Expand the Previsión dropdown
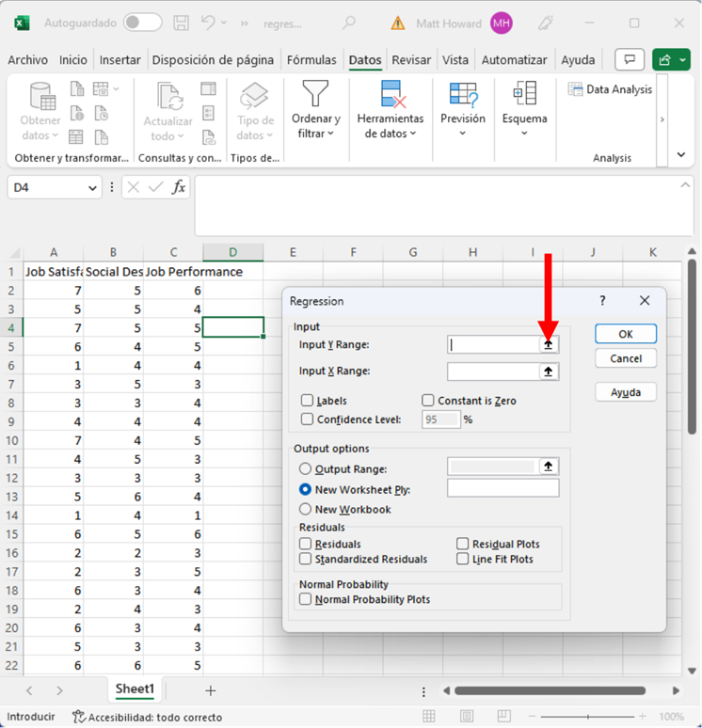Viewport: 702px width, 728px height. click(463, 111)
